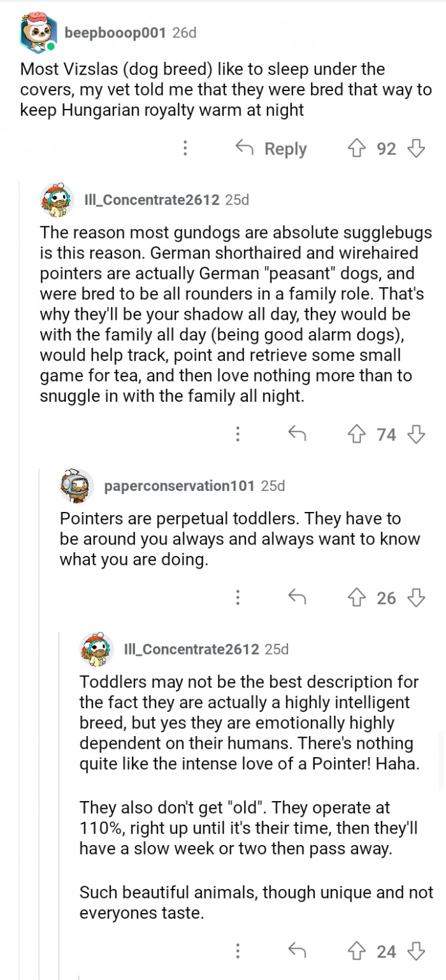
Task: Click reply arrow on the gundogs comment
Action: tap(297, 434)
